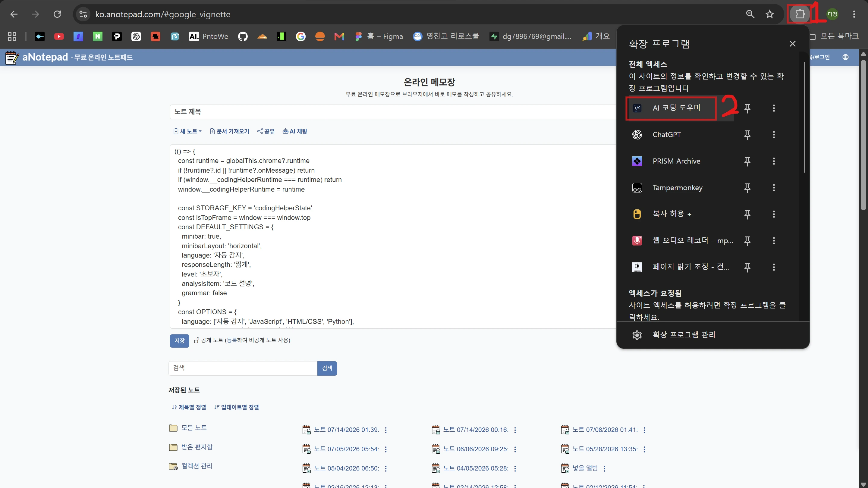This screenshot has height=488, width=868.
Task: Open 컬렉션 관리
Action: [191, 466]
